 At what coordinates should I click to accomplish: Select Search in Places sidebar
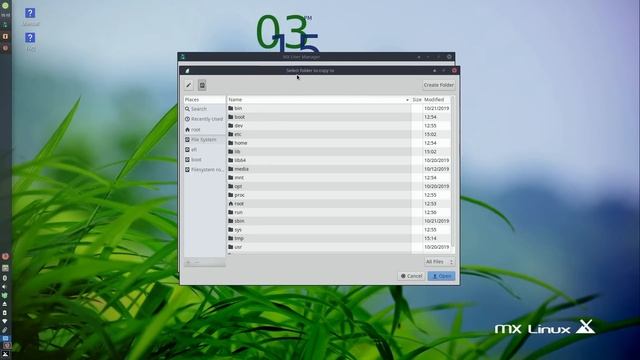click(204, 109)
